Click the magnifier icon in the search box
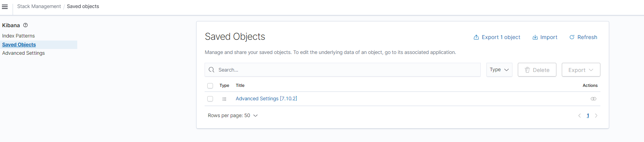Viewport: 644px width, 142px height. tap(211, 70)
